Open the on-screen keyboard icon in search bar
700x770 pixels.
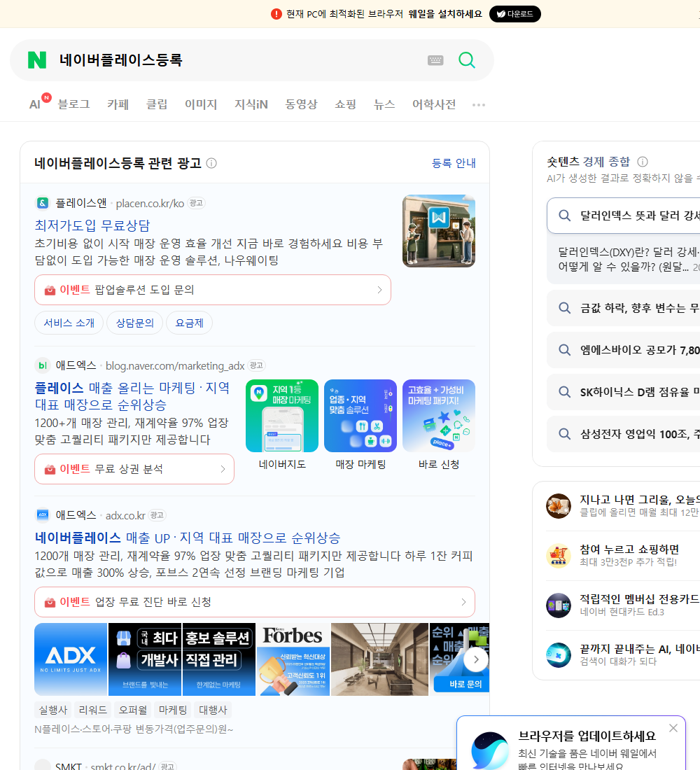[435, 60]
